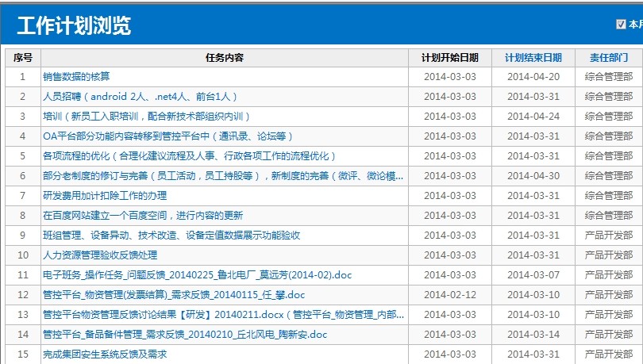643x364 pixels.
Task: Open the 在百度网站建立一个百度空间 task
Action: (143, 216)
